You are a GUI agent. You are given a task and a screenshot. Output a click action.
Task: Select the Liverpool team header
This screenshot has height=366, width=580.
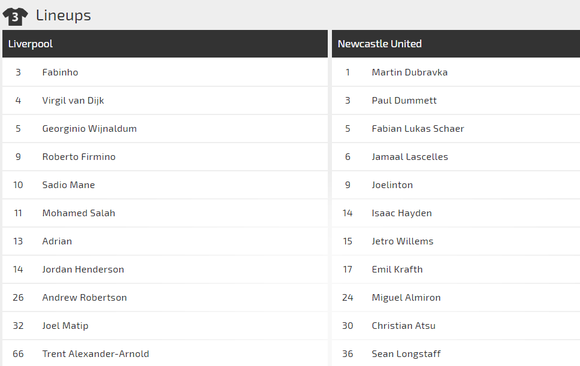165,44
